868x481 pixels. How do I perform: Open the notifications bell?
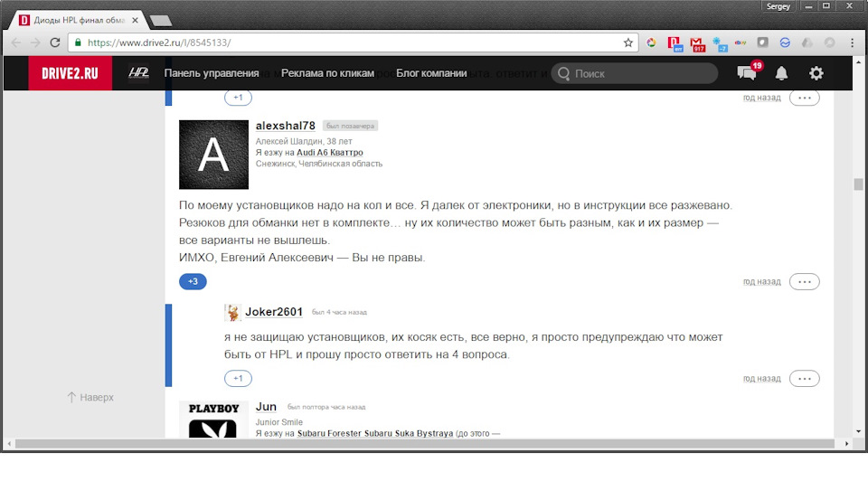tap(781, 73)
